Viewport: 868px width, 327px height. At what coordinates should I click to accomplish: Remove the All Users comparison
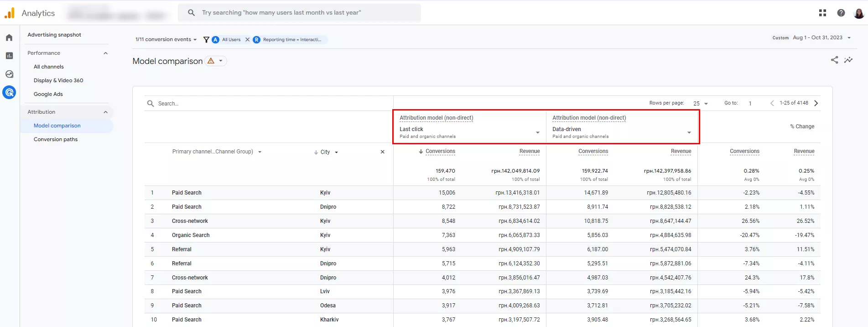coord(247,40)
